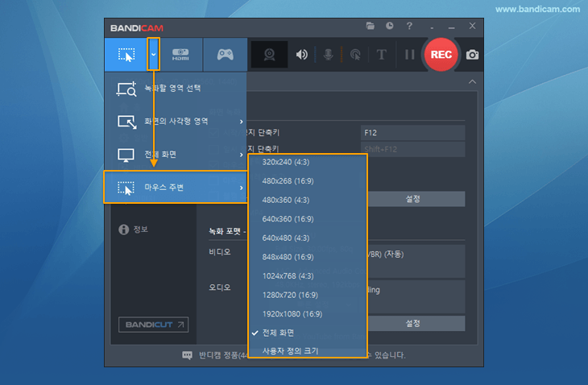Choose 640x480 (4:3) size
Image resolution: width=588 pixels, height=385 pixels.
308,238
